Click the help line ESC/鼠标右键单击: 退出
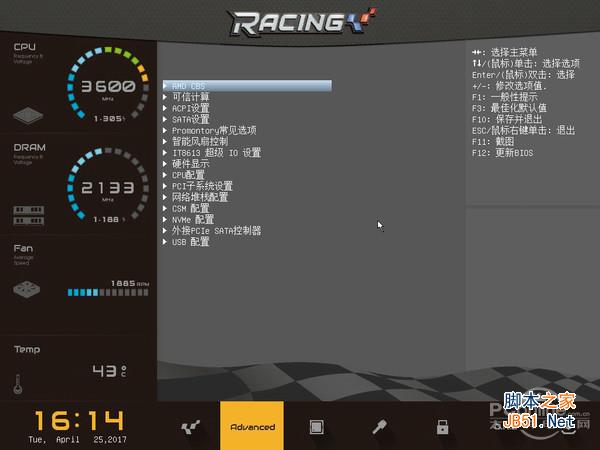Screen dimensions: 600x450 pyautogui.click(x=523, y=130)
